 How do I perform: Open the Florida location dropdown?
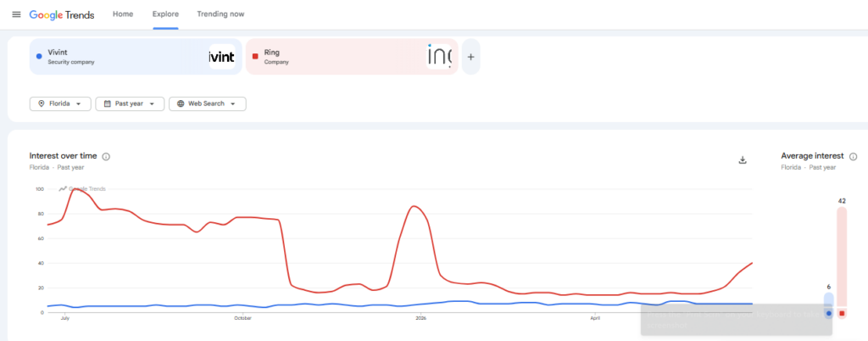60,104
